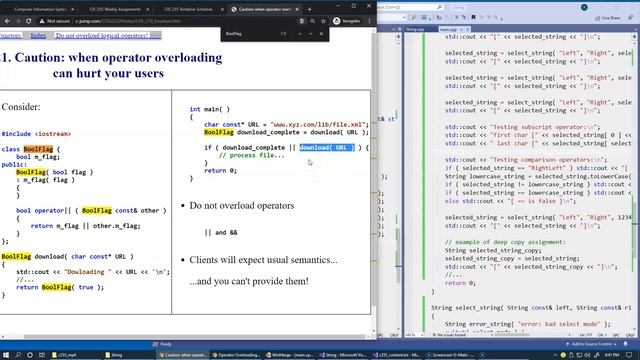Open Windows taskbar search
The image size is (640, 360).
pyautogui.click(x=18, y=355)
